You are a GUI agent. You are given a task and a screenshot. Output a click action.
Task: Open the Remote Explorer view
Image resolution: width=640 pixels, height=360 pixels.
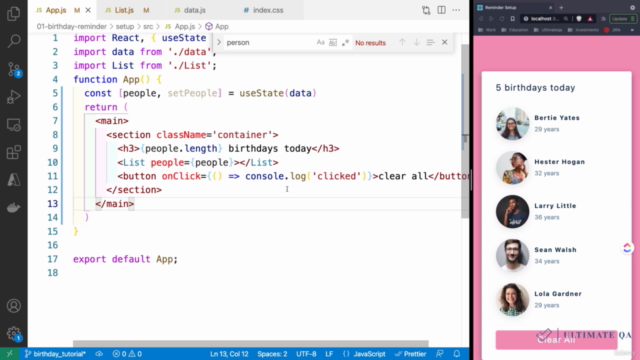point(13,125)
